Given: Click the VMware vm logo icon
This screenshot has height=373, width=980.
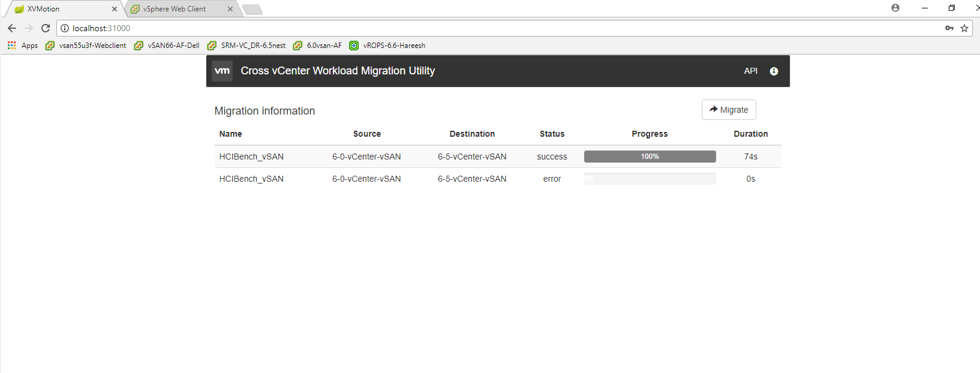Looking at the screenshot, I should [x=222, y=71].
